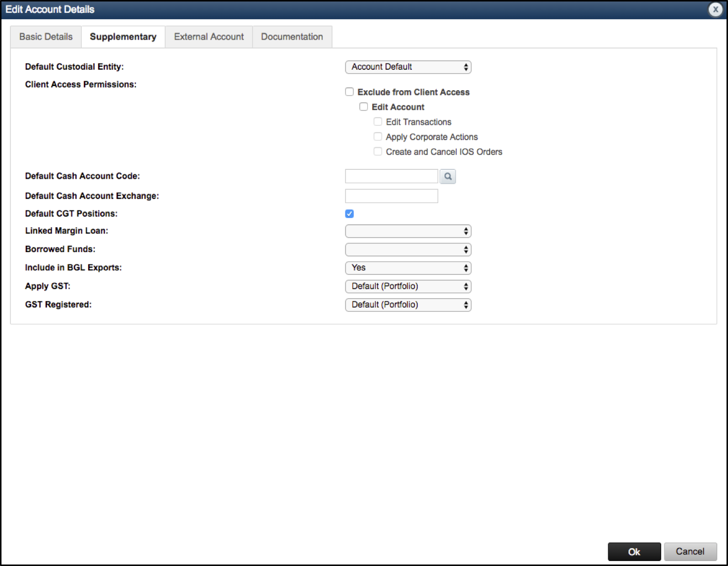728x566 pixels.
Task: Switch to the Basic Details tab
Action: (x=46, y=37)
